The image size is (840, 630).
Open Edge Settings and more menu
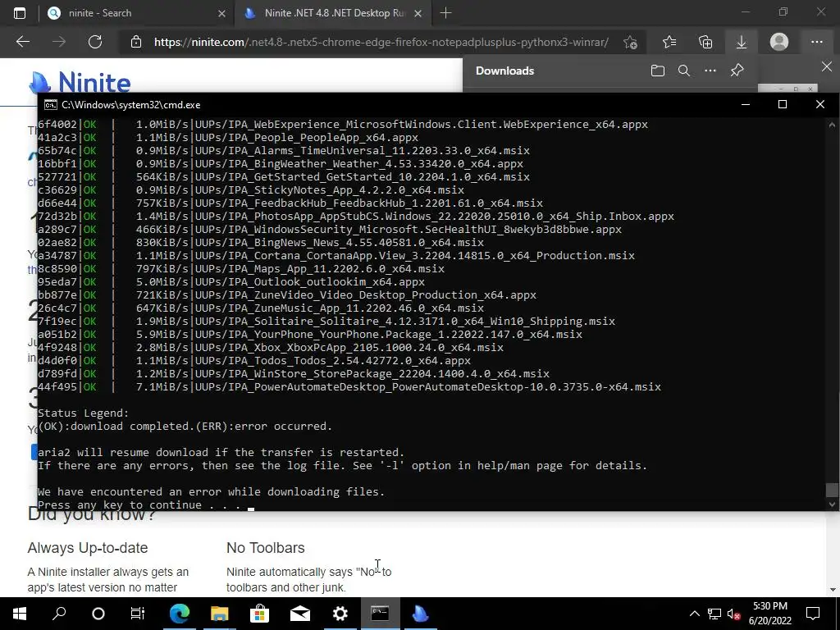(816, 42)
